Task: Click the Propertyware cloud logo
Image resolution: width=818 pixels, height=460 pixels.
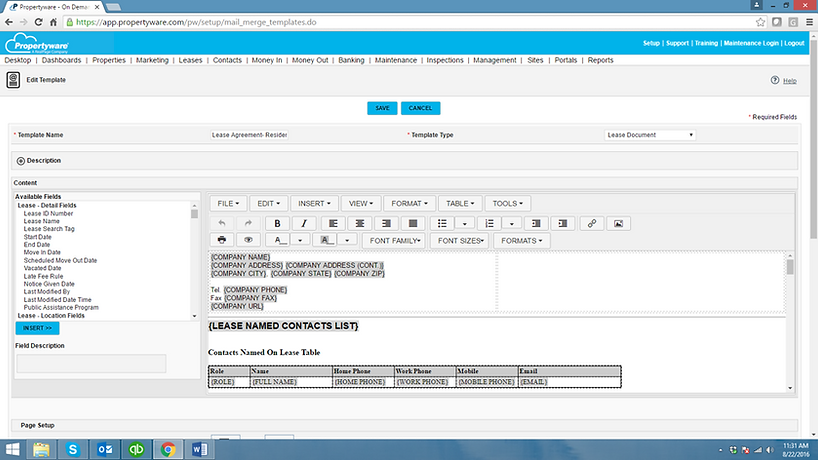Action: tap(37, 44)
